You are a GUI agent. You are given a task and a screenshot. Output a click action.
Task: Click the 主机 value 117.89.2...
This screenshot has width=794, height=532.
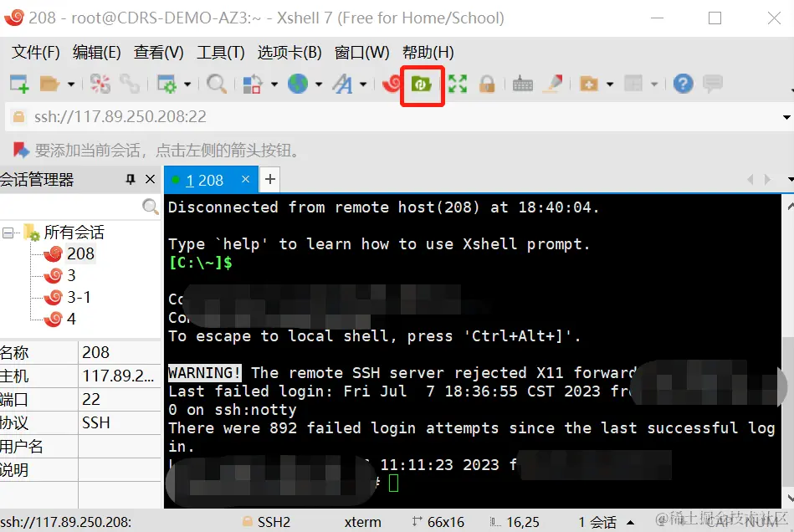pos(118,376)
